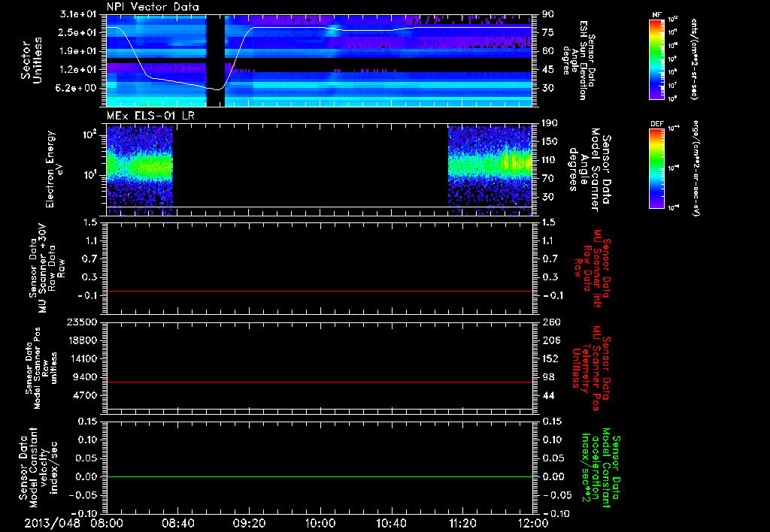
Task: Click the "23500" scanner position tick value
Action: click(x=83, y=322)
